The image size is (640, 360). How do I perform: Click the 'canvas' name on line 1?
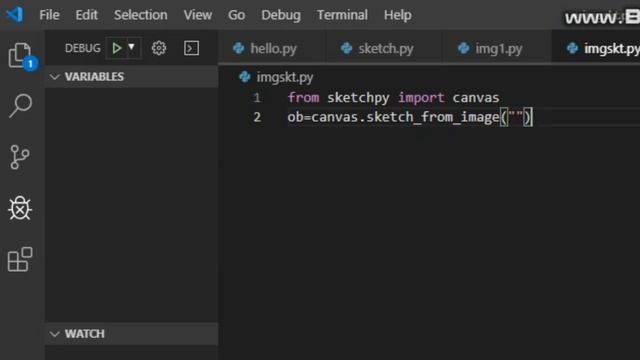click(476, 98)
